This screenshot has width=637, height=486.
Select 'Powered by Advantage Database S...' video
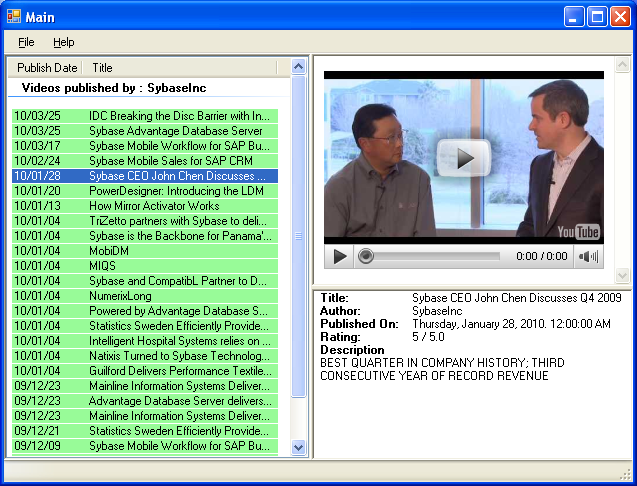click(145, 311)
